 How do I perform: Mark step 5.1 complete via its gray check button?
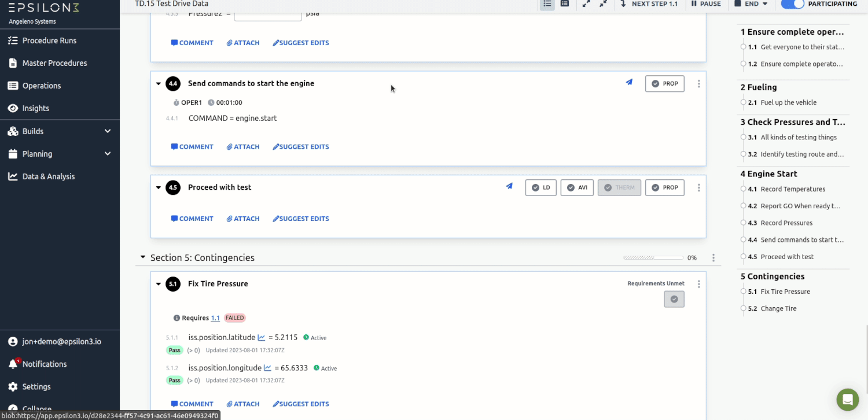point(674,299)
